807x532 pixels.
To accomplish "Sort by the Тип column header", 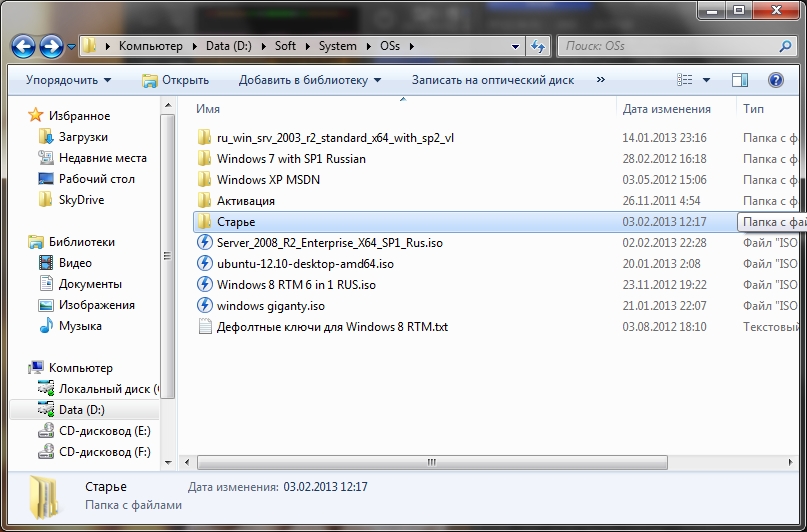I will click(753, 109).
